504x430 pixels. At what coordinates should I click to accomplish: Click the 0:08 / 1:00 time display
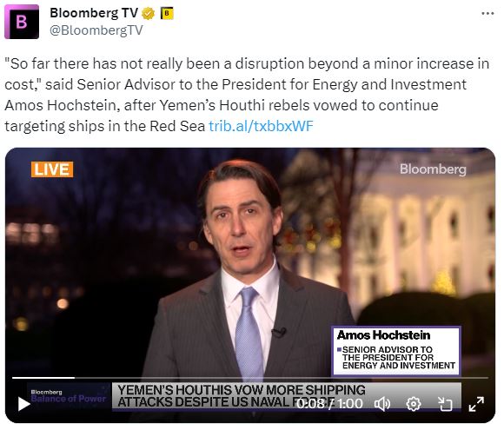pyautogui.click(x=329, y=404)
